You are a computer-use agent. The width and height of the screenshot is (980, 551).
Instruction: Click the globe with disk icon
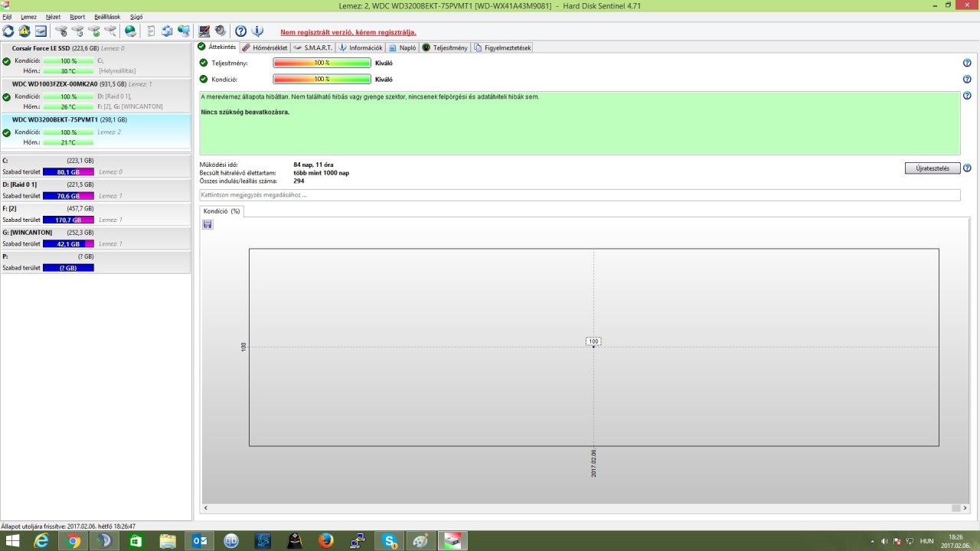click(x=130, y=31)
